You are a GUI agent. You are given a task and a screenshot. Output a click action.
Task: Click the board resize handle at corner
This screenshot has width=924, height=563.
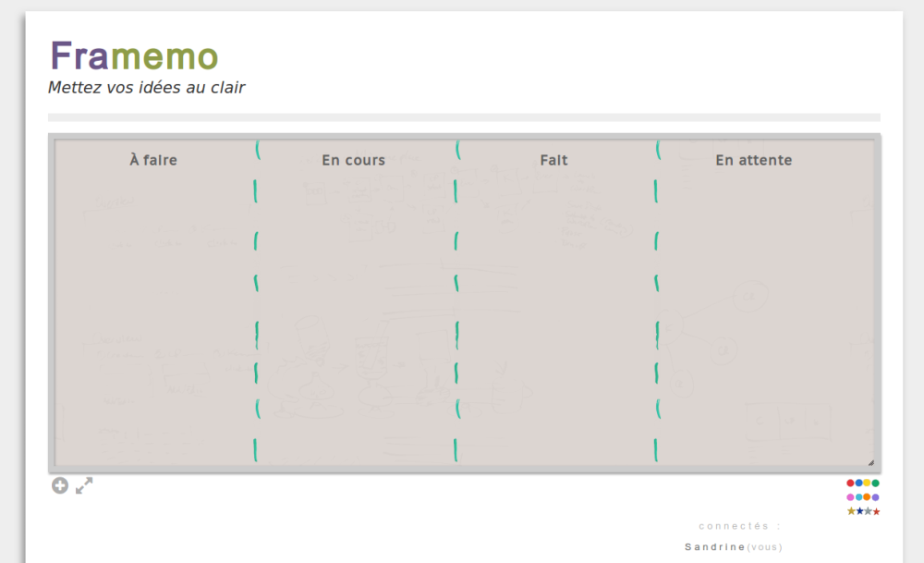click(x=871, y=463)
